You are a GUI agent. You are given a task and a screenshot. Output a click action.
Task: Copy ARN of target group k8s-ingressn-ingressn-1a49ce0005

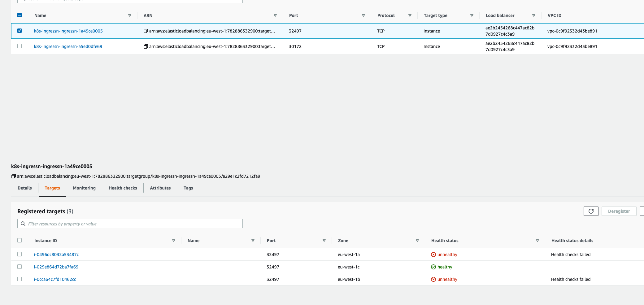[x=146, y=31]
